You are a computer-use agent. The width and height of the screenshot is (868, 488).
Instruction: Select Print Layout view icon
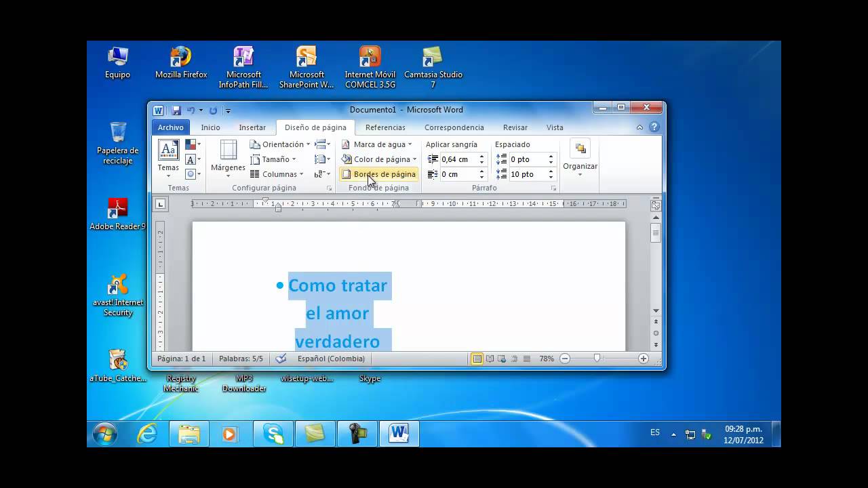click(477, 359)
